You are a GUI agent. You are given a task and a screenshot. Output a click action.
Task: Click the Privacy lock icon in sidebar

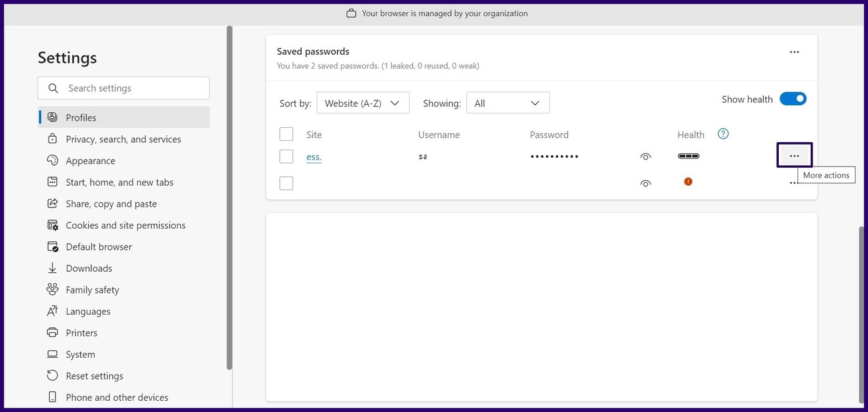[x=52, y=139]
